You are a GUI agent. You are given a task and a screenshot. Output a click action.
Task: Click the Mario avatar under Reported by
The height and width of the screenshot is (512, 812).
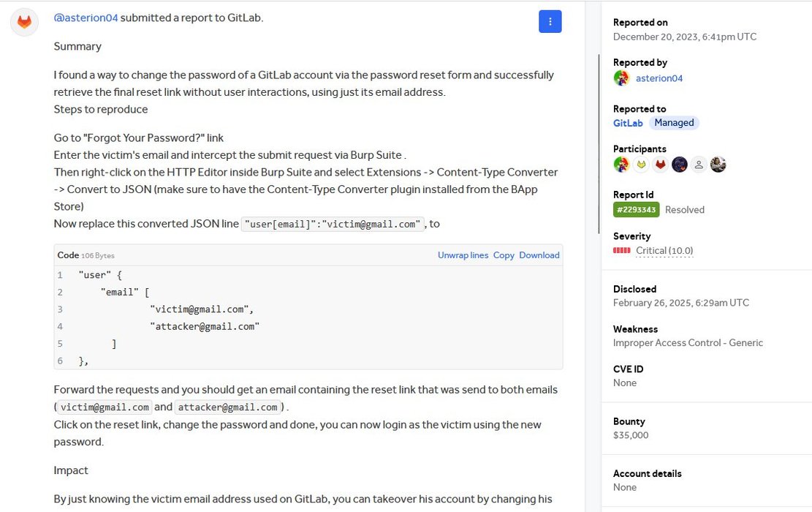pos(621,78)
